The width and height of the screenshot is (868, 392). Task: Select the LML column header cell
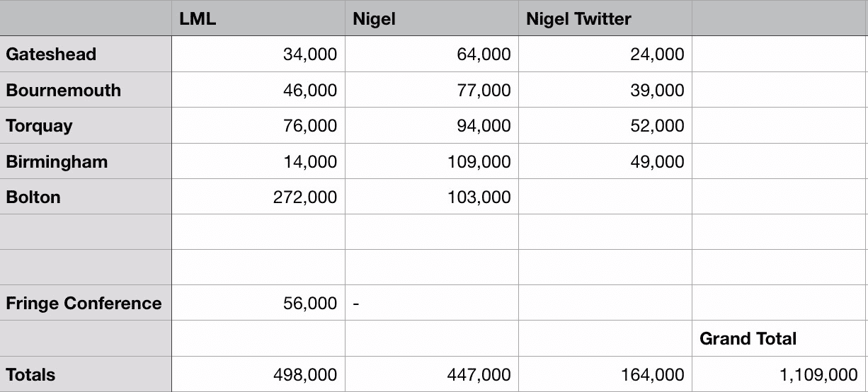[x=258, y=18]
